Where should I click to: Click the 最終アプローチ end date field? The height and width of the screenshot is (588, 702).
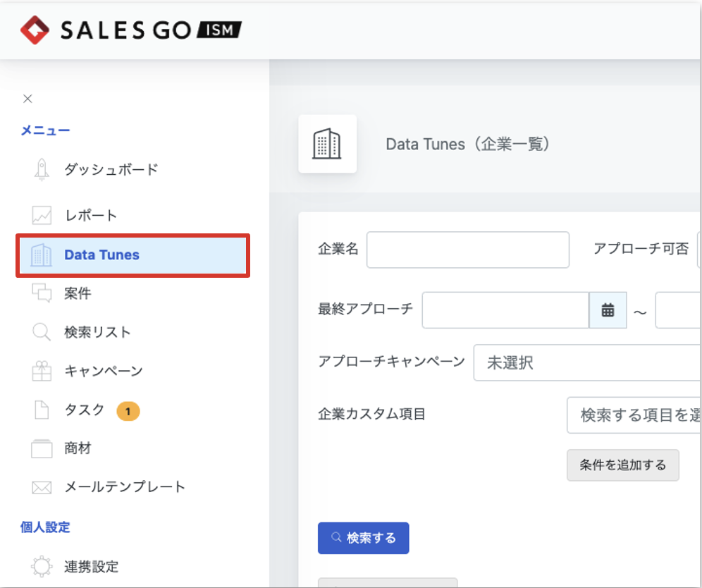tap(678, 310)
